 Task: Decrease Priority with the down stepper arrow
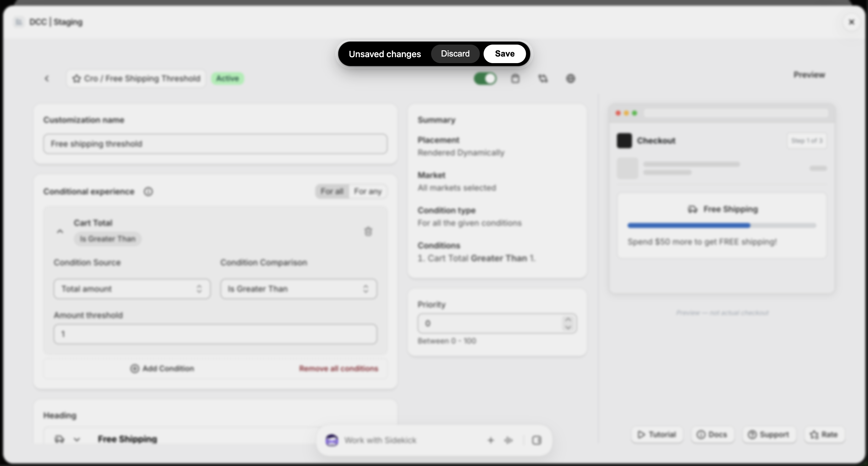point(569,328)
